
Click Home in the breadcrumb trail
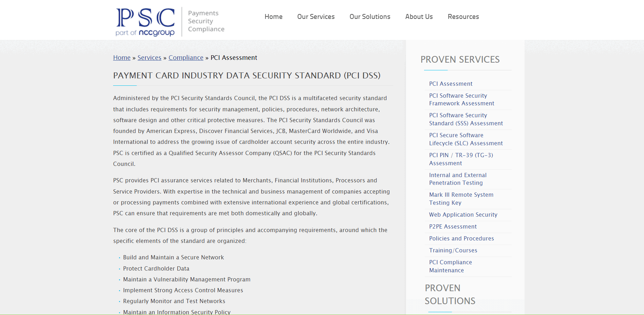click(122, 57)
